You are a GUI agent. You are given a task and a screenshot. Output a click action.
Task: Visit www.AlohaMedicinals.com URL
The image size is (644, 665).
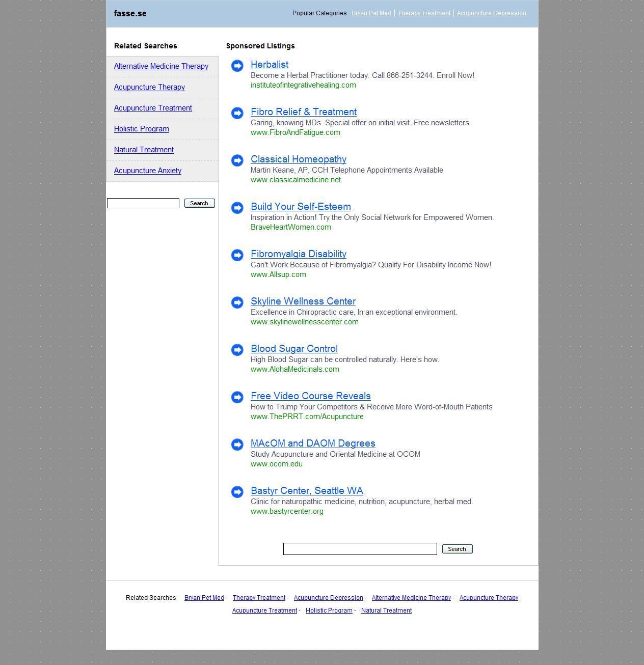tap(295, 369)
